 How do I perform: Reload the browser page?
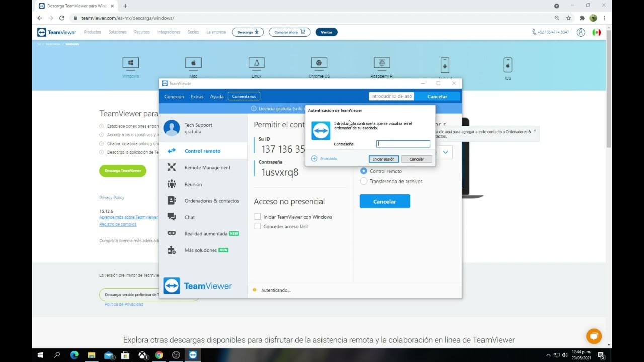(62, 18)
